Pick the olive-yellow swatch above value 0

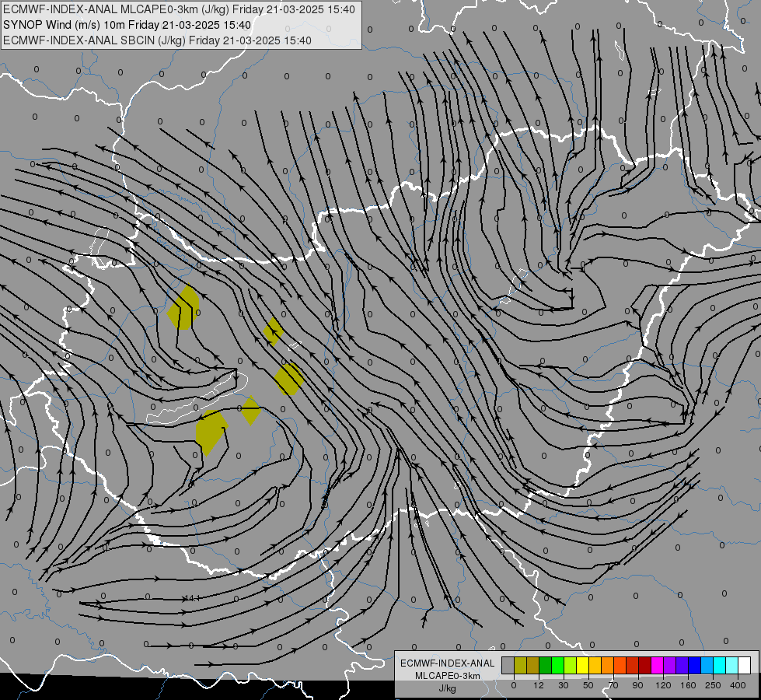[x=520, y=666]
